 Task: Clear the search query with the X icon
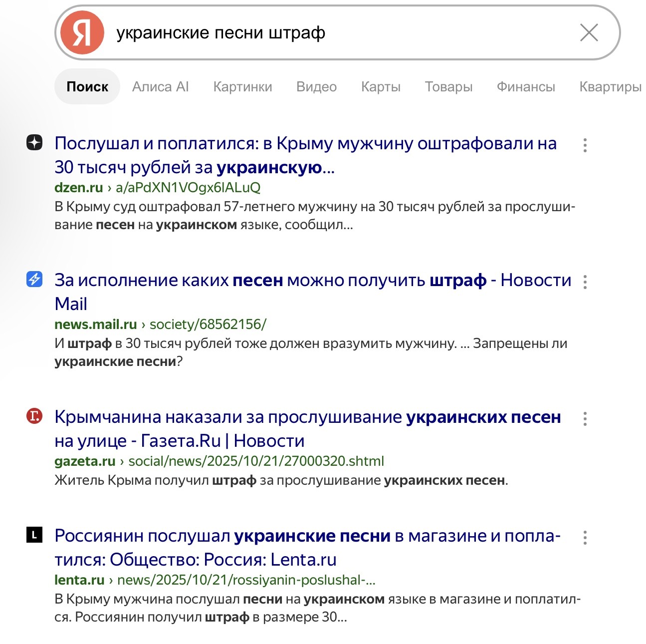pyautogui.click(x=589, y=33)
